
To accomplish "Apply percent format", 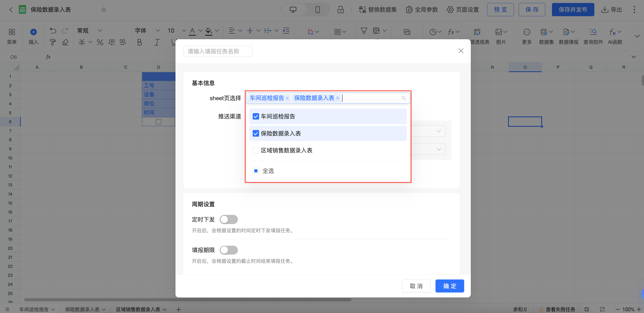I will (x=100, y=42).
